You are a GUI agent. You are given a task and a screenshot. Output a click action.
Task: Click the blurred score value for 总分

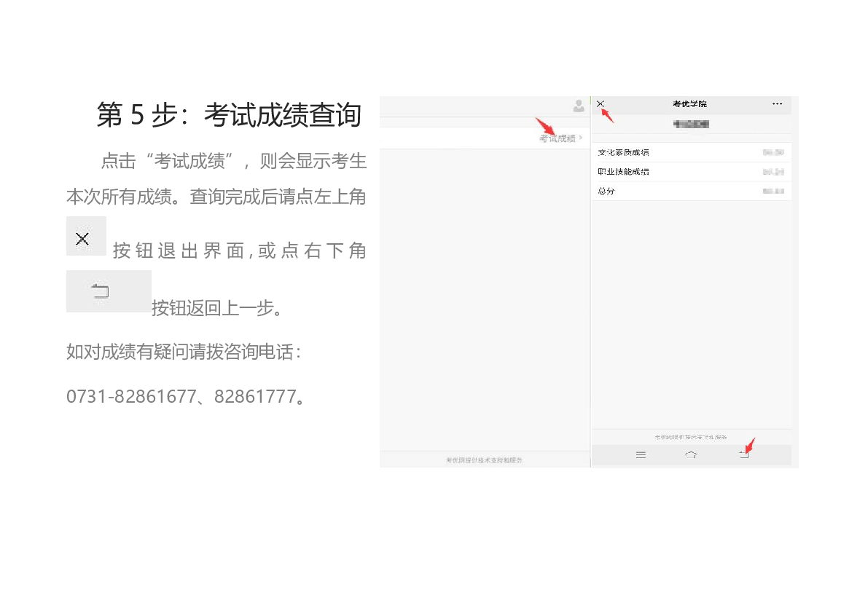773,191
